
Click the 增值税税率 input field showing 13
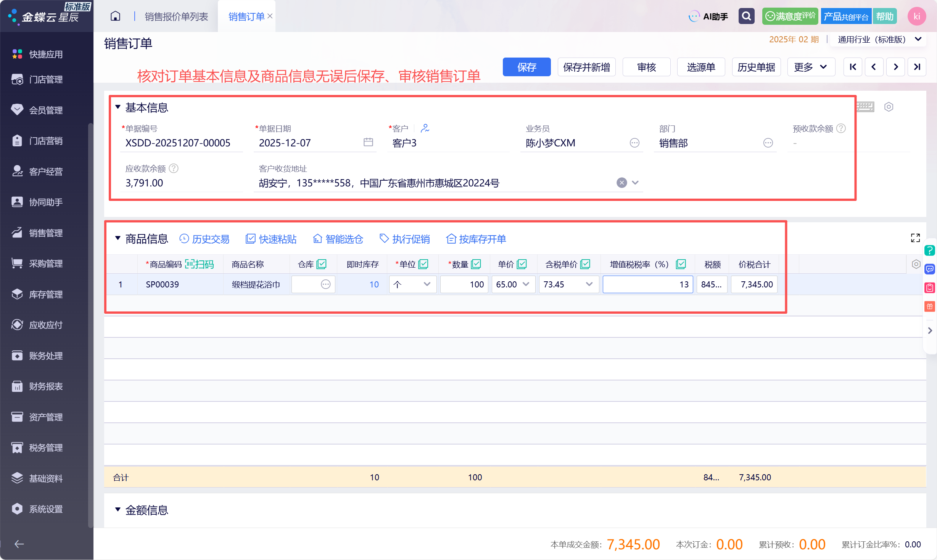(648, 284)
